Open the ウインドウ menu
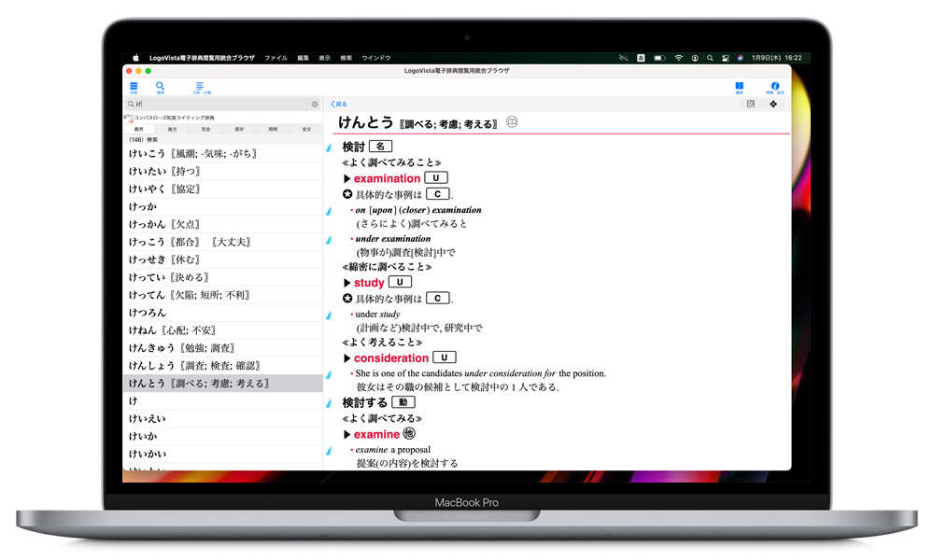Image resolution: width=934 pixels, height=560 pixels. tap(376, 58)
